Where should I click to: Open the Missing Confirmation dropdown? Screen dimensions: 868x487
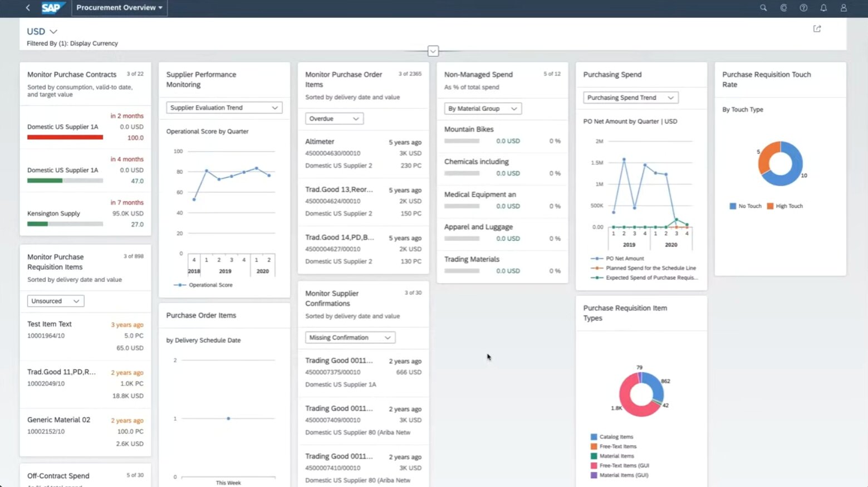click(x=350, y=338)
